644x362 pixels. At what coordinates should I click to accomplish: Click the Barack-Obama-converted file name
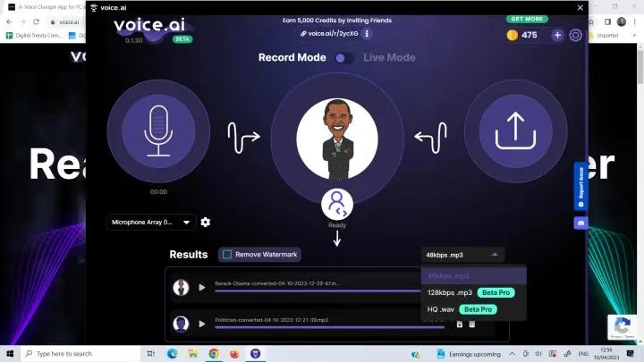277,283
